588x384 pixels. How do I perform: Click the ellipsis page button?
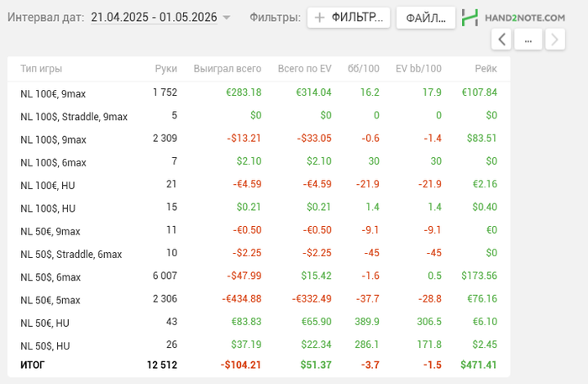coord(528,39)
